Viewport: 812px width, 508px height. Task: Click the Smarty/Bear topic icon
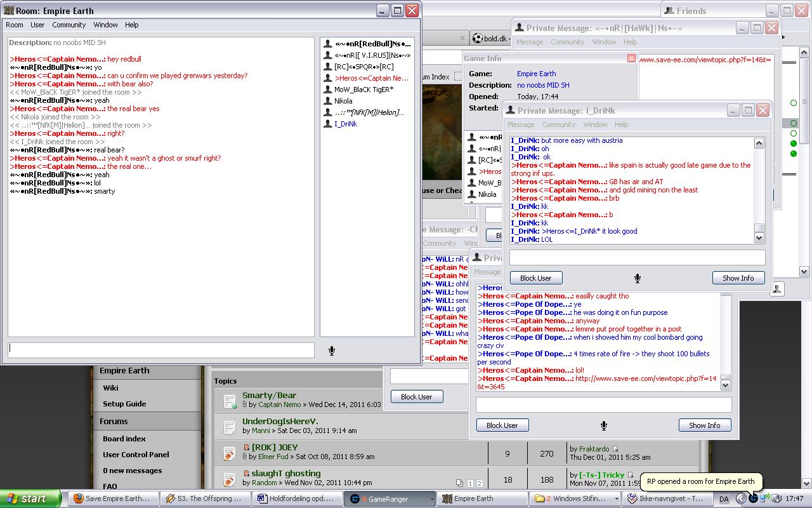230,401
